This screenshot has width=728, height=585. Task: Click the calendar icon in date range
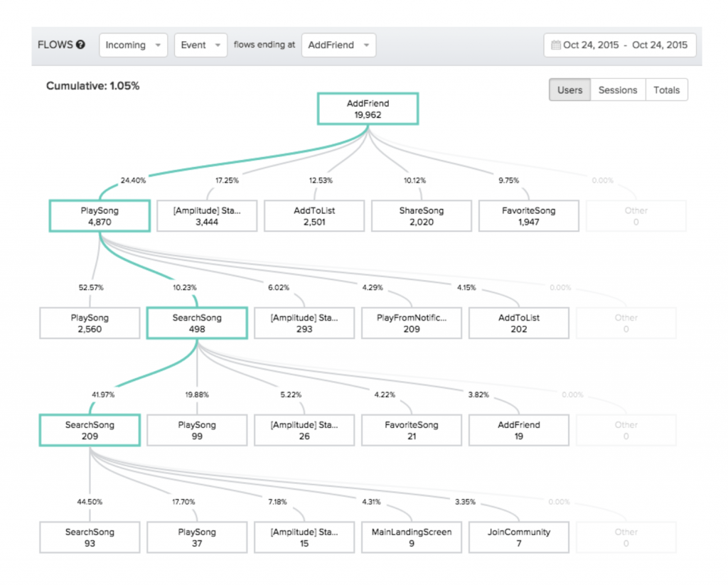(556, 45)
